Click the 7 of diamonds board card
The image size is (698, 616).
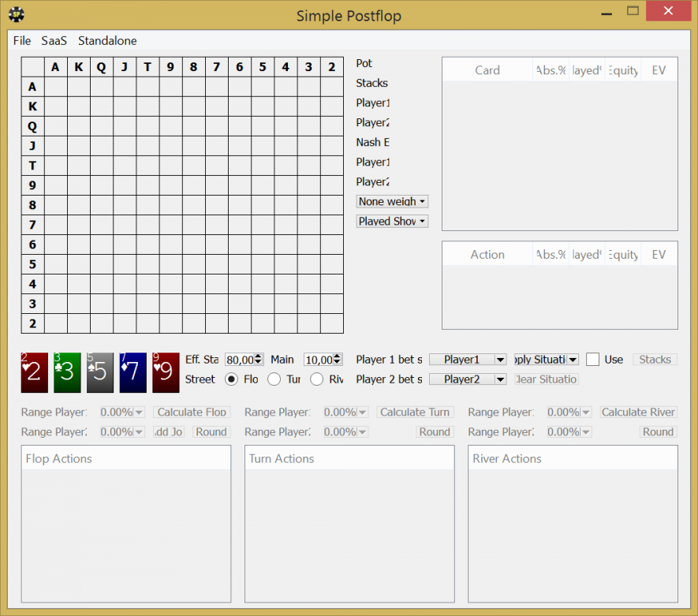click(x=133, y=372)
